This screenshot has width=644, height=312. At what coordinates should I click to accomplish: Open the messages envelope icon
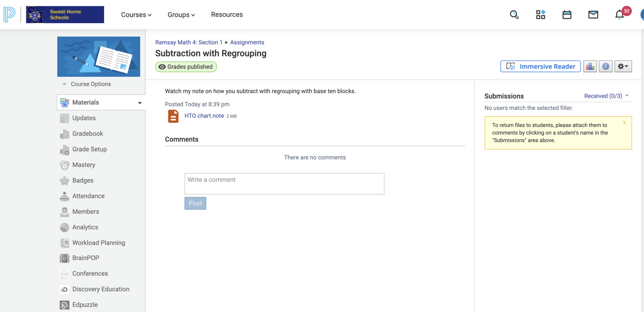(593, 15)
